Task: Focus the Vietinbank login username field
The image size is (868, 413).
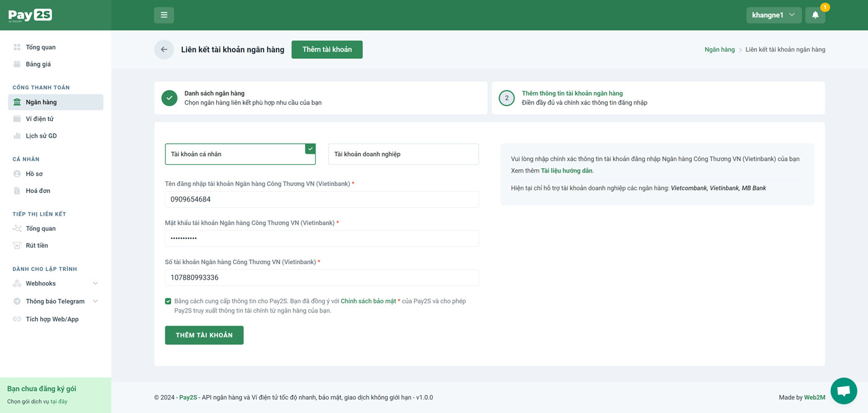Action: [322, 199]
